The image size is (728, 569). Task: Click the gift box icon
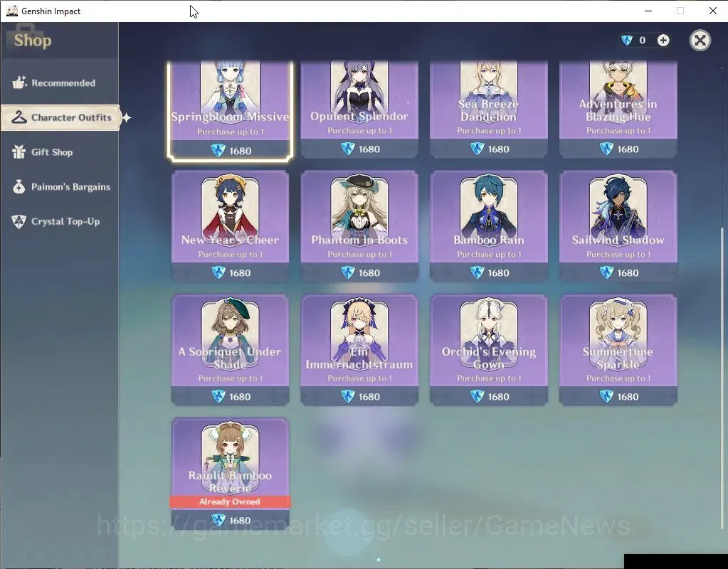pos(19,151)
